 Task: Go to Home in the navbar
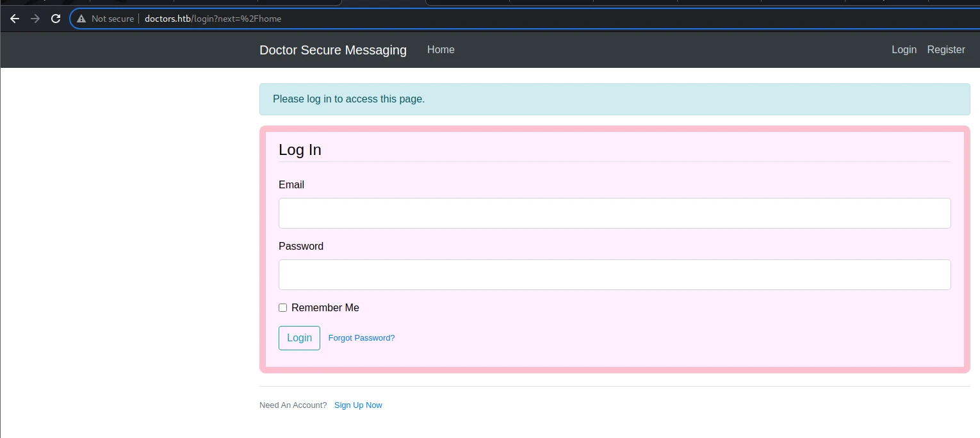tap(441, 50)
